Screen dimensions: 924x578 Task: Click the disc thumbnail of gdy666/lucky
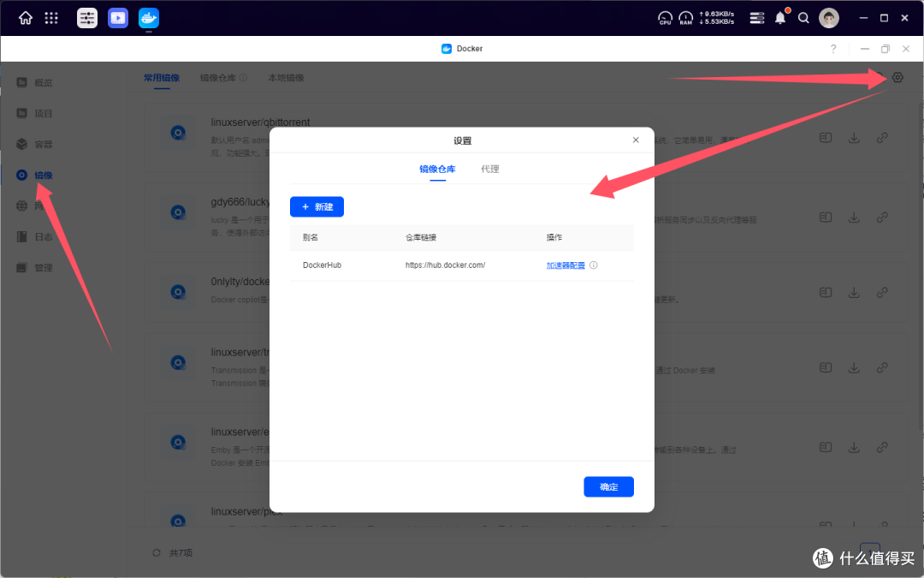178,212
